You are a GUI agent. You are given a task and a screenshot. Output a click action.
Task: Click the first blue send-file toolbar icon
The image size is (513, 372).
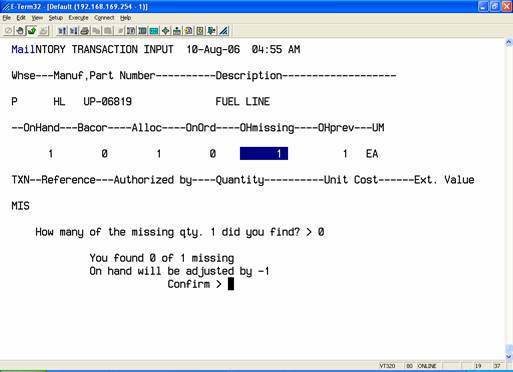(x=62, y=31)
